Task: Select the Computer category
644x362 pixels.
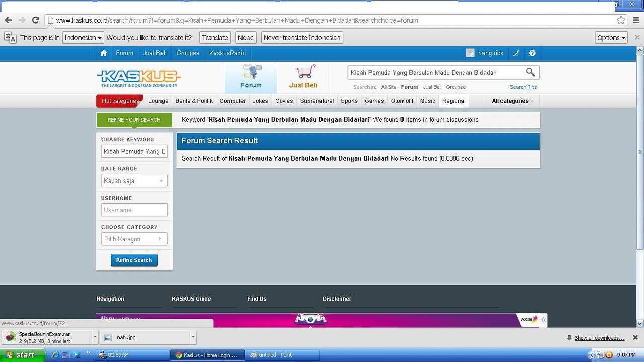Action: 232,101
